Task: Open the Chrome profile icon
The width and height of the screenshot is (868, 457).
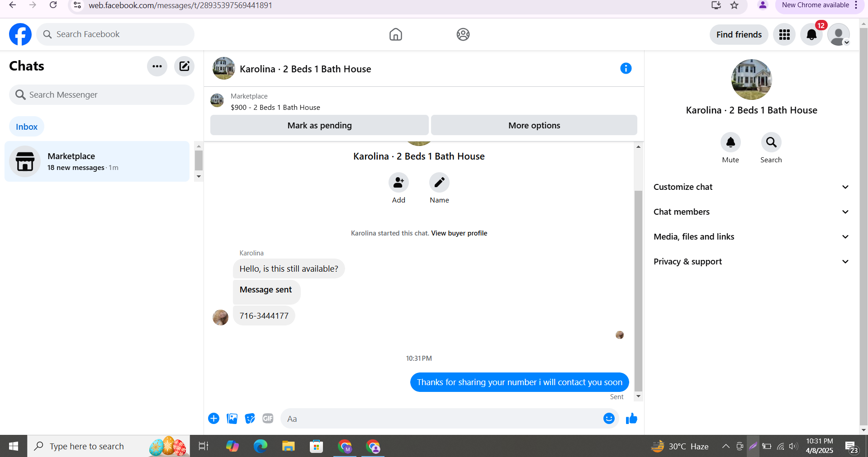Action: point(763,5)
